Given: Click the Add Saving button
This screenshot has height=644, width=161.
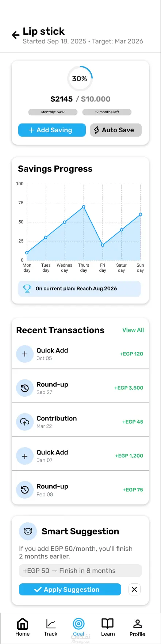Looking at the screenshot, I should 52,130.
